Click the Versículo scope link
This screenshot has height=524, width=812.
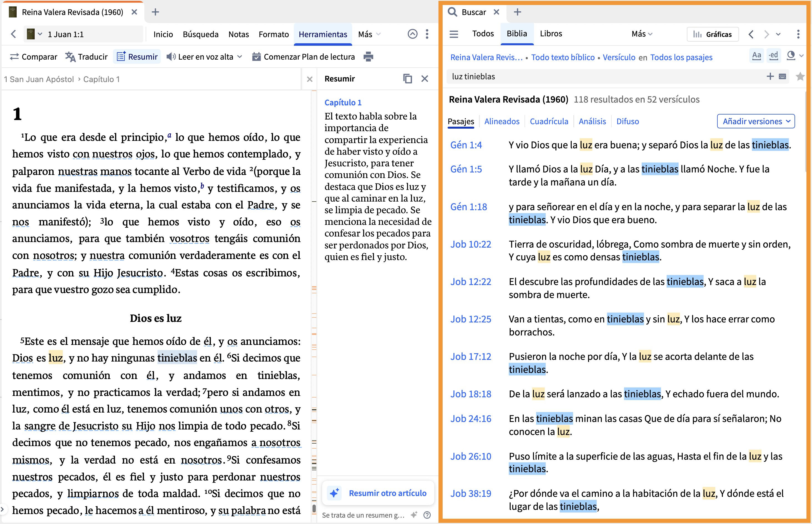pos(619,57)
